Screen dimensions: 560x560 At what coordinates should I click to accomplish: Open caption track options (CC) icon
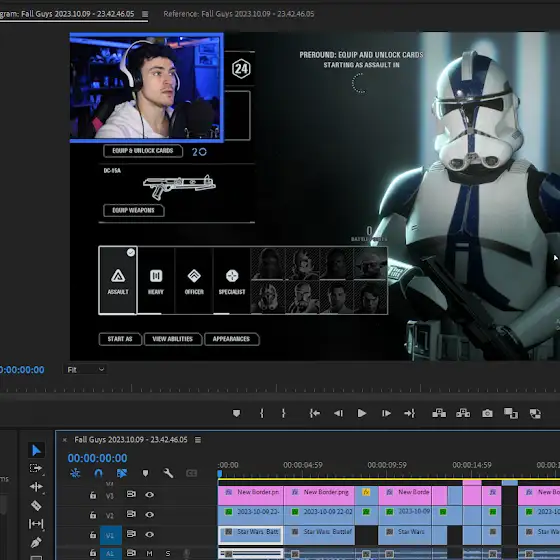point(191,473)
